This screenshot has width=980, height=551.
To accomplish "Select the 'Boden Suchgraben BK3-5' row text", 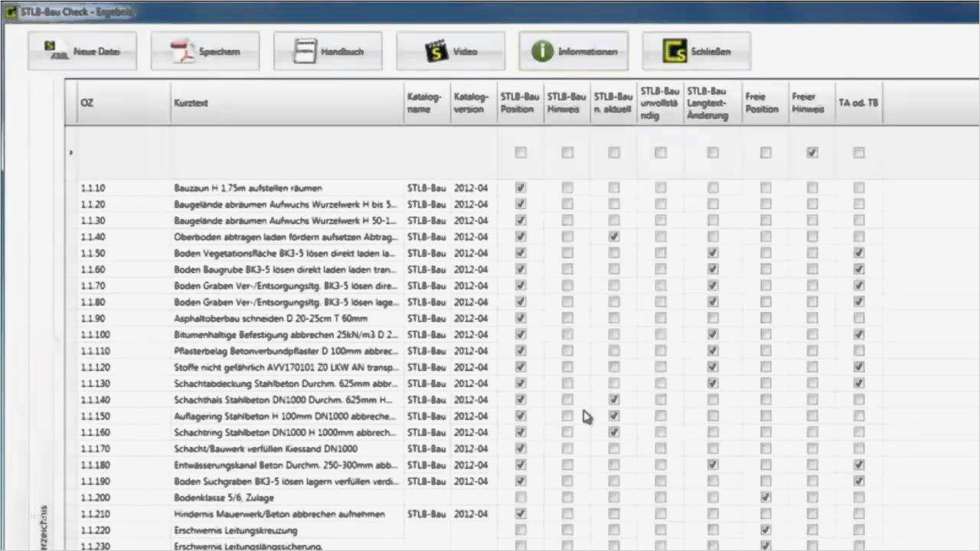I will coord(286,481).
